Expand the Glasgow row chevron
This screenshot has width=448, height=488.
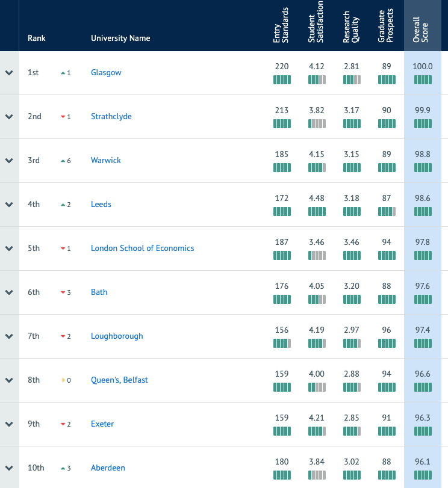click(9, 73)
